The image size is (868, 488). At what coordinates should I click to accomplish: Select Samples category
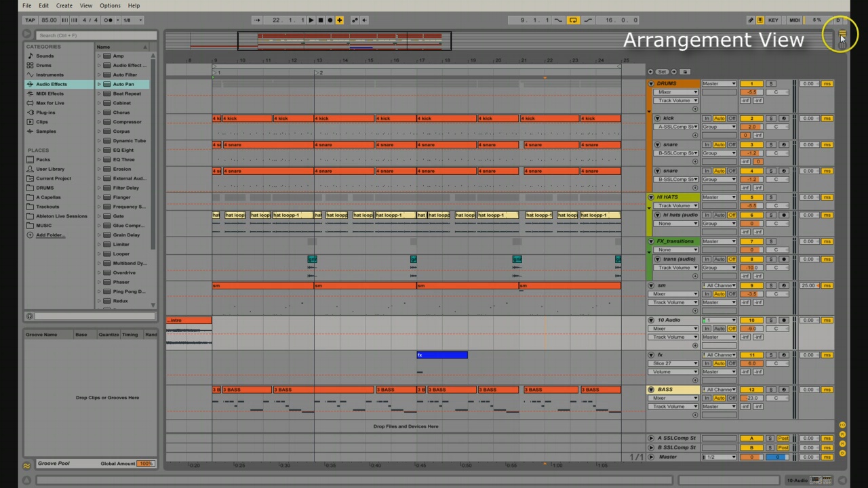(46, 131)
